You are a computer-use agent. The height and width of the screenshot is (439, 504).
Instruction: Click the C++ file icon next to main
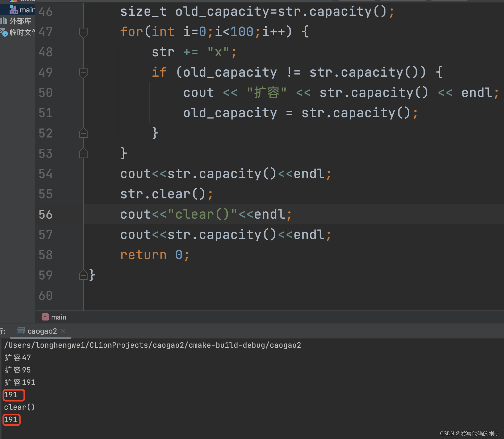pyautogui.click(x=14, y=10)
